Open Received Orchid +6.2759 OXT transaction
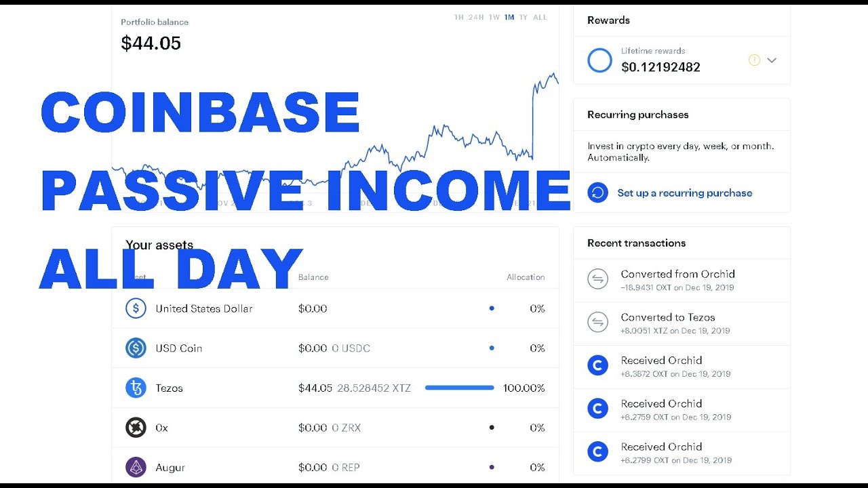This screenshot has width=868, height=488. click(x=682, y=410)
